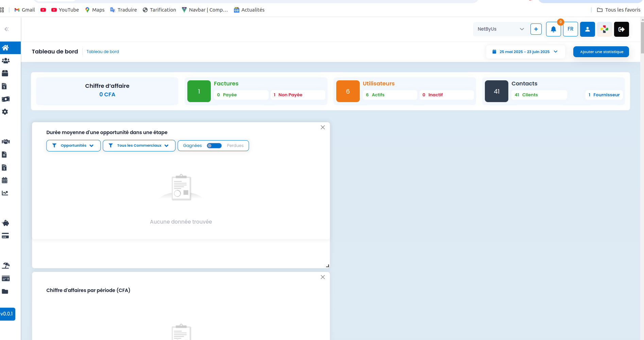The height and width of the screenshot is (340, 644).
Task: Open the settings gear in sidebar
Action: tap(5, 112)
